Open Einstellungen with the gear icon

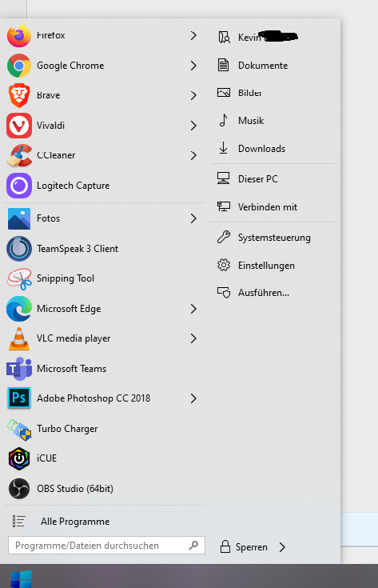(x=273, y=266)
